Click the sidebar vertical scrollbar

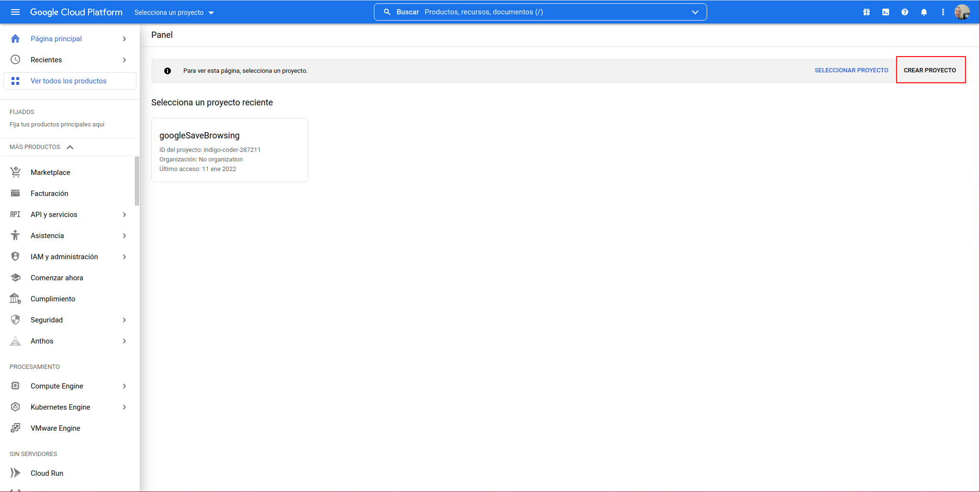click(x=137, y=181)
